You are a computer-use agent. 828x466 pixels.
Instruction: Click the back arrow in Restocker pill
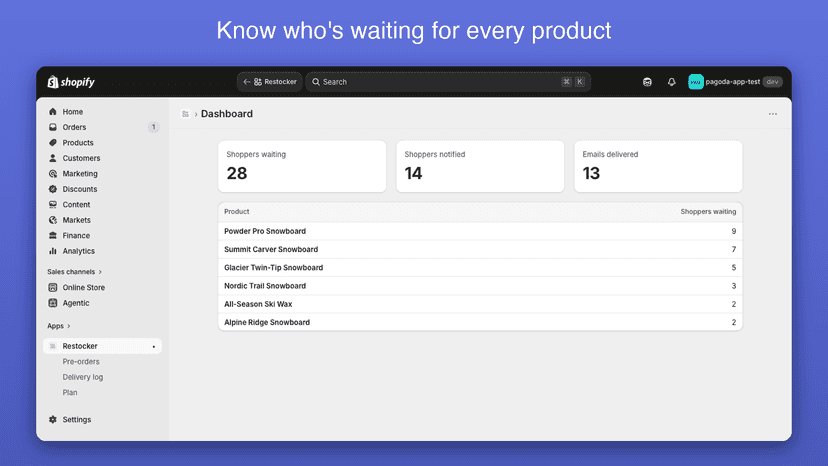click(247, 82)
